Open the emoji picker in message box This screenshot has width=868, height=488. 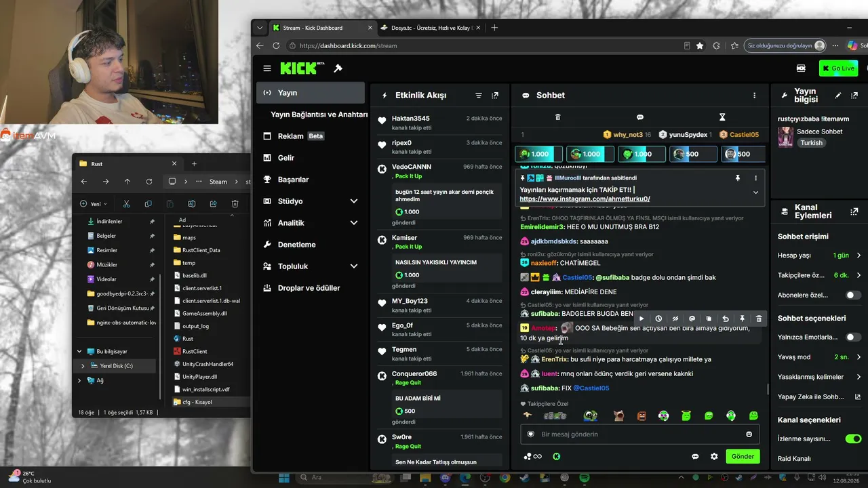[x=749, y=434]
